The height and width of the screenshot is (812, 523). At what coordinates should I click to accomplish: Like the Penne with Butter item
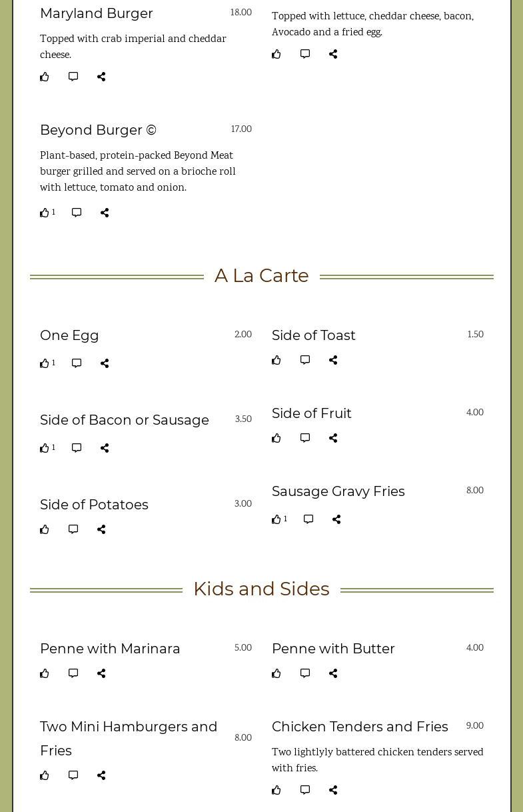pyautogui.click(x=276, y=674)
